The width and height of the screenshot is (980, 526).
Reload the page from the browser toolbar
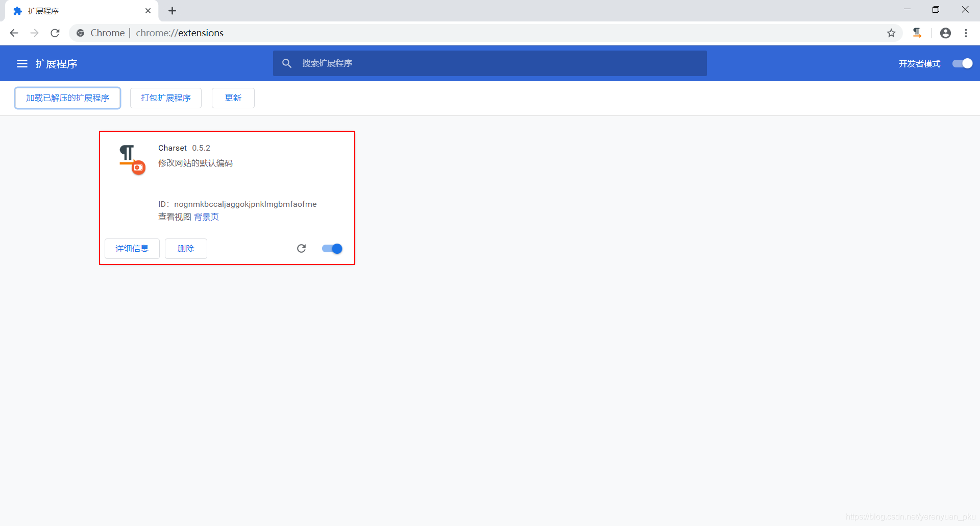55,33
